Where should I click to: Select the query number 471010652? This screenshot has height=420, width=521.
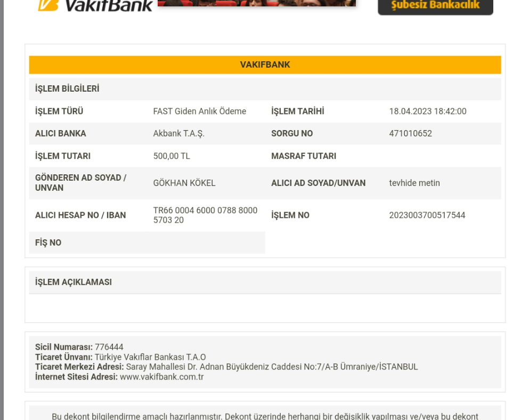[410, 134]
